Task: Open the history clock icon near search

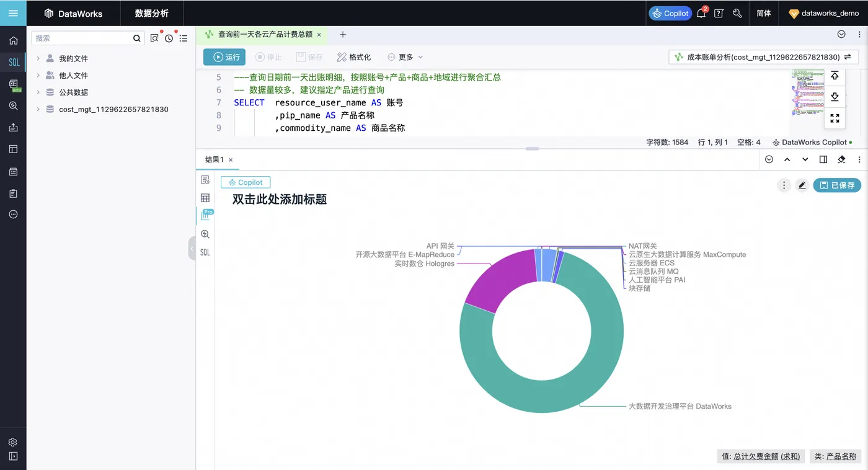Action: pos(169,38)
